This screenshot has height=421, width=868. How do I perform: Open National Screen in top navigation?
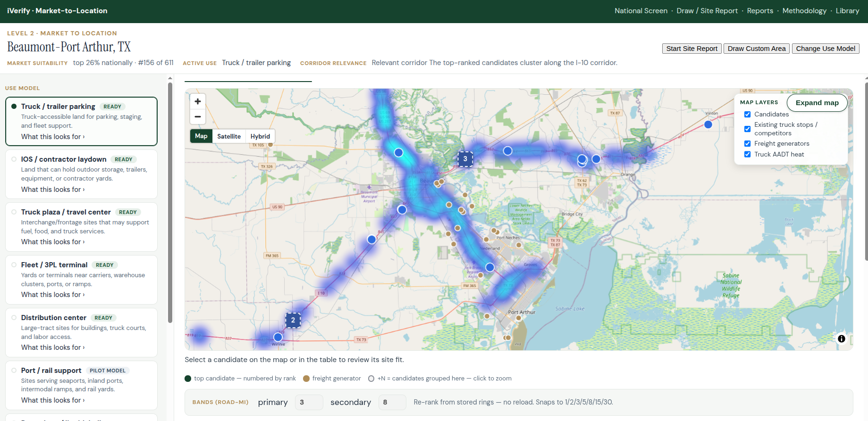[641, 11]
